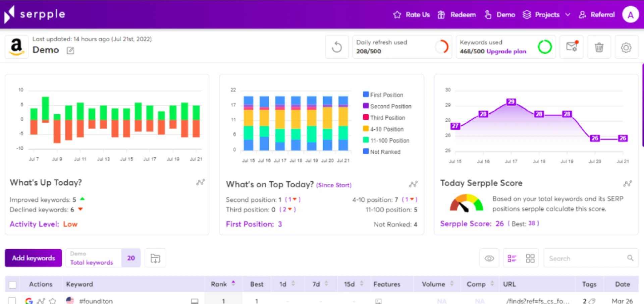
Task: Toggle the select-all checkbox in the table header
Action: [12, 284]
